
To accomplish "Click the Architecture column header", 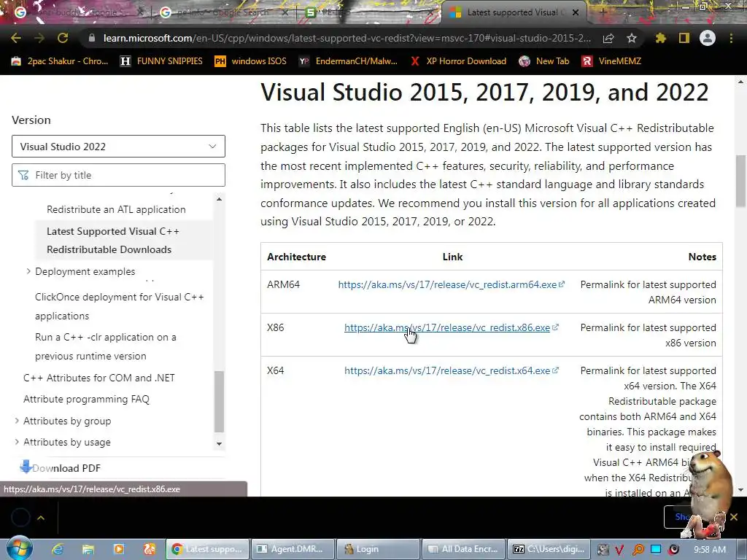I will pyautogui.click(x=296, y=257).
